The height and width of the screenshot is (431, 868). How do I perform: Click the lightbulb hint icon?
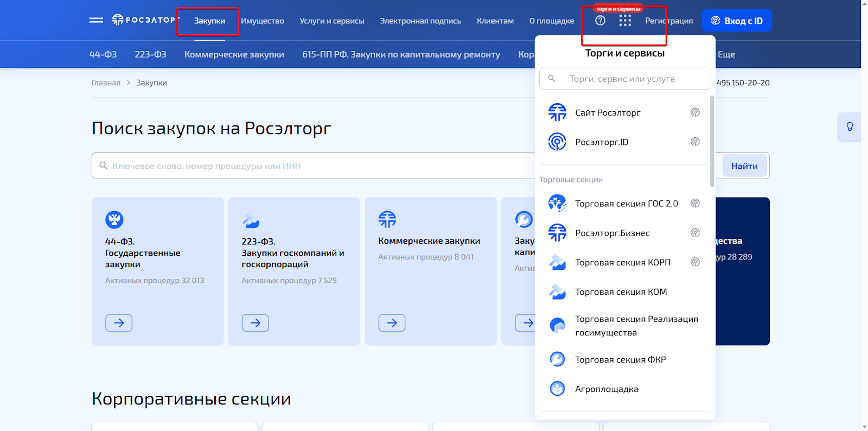click(x=850, y=126)
